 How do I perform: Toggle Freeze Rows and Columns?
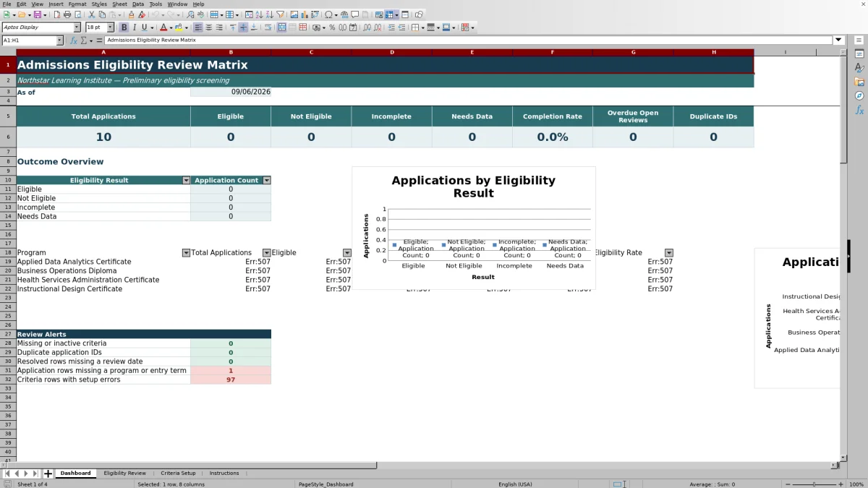(x=389, y=14)
